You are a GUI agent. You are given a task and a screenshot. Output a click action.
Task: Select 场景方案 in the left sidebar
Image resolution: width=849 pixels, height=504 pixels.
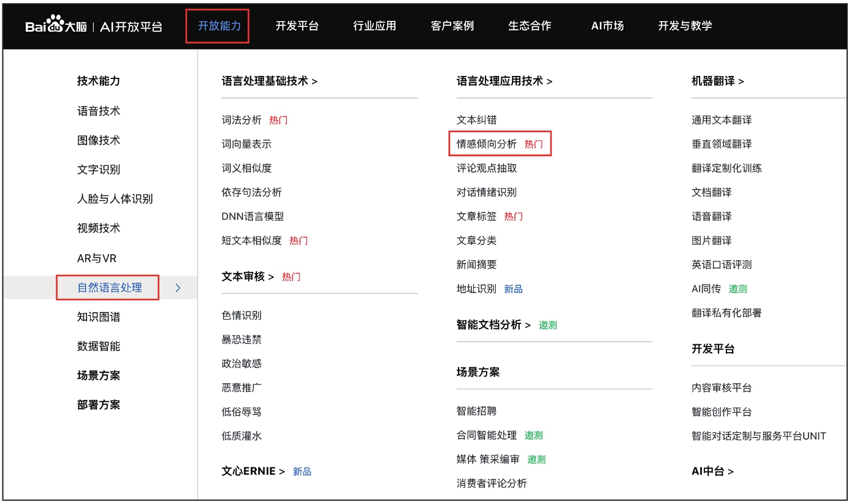tap(99, 376)
